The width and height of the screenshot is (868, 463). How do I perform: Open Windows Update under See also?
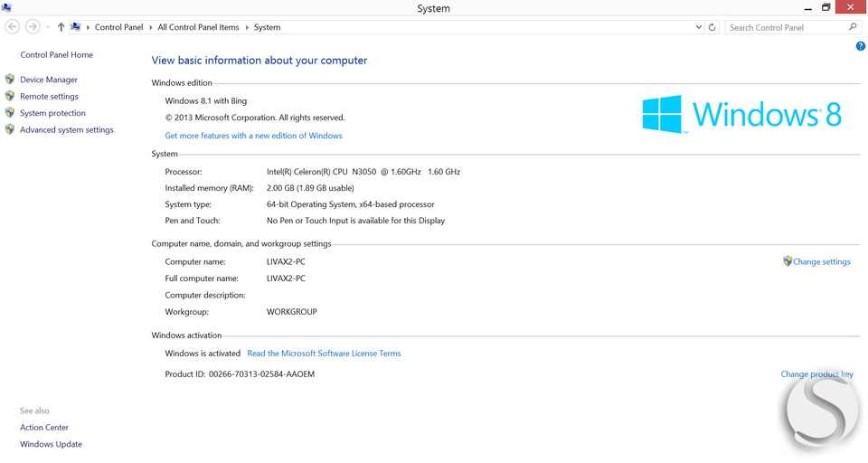51,444
